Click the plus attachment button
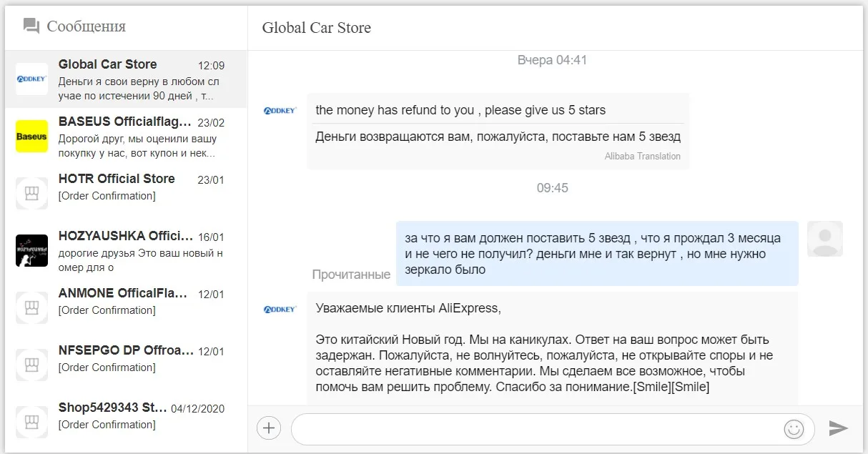 [269, 428]
